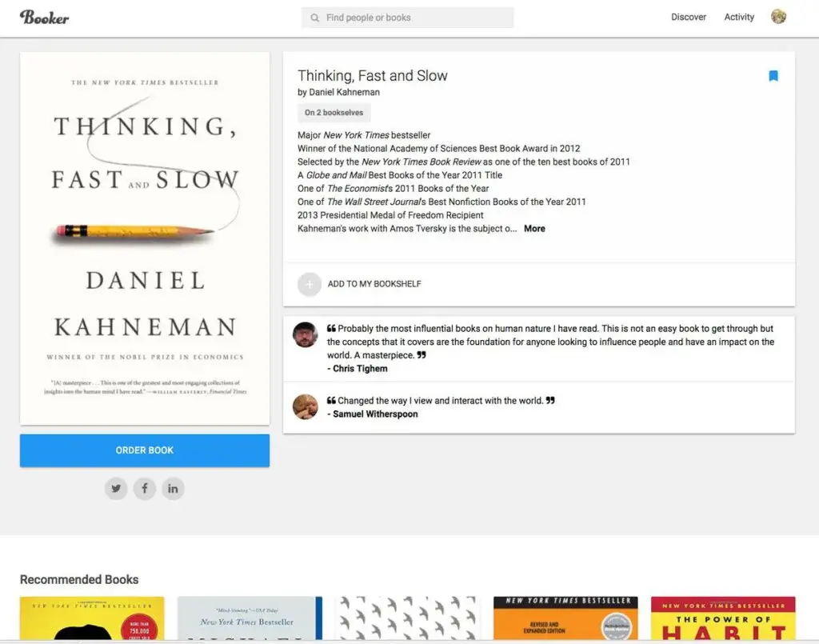Share on Twitter

coord(116,488)
